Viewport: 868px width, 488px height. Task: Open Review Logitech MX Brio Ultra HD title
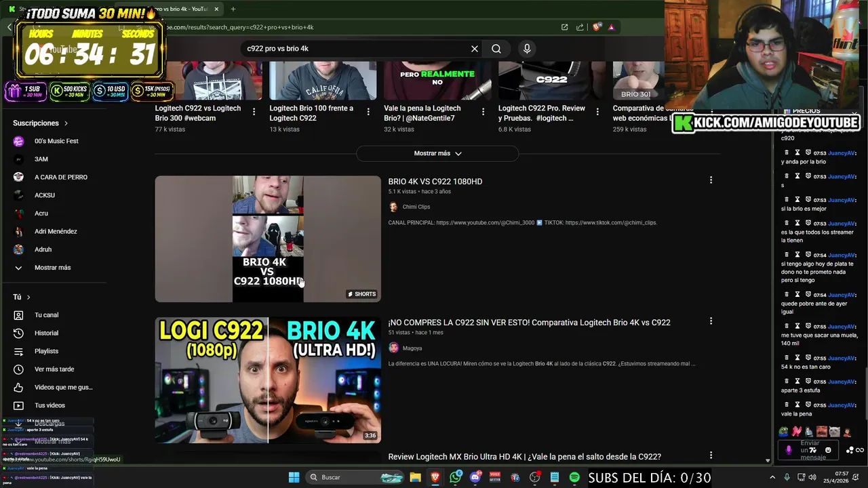coord(524,457)
